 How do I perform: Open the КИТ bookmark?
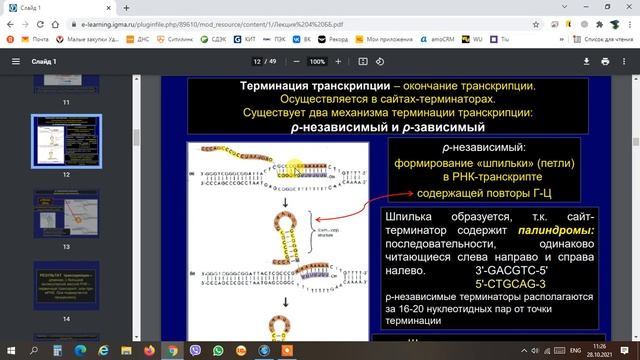pyautogui.click(x=245, y=39)
